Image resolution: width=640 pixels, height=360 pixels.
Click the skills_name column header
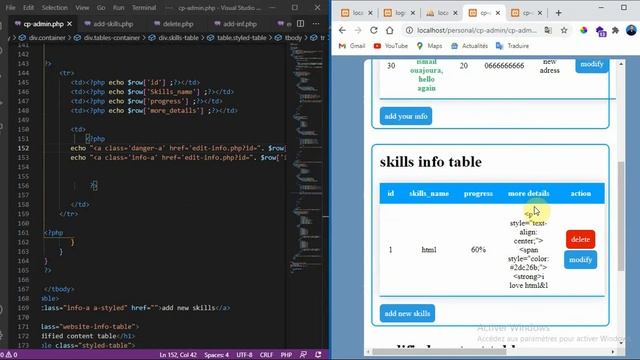[429, 193]
